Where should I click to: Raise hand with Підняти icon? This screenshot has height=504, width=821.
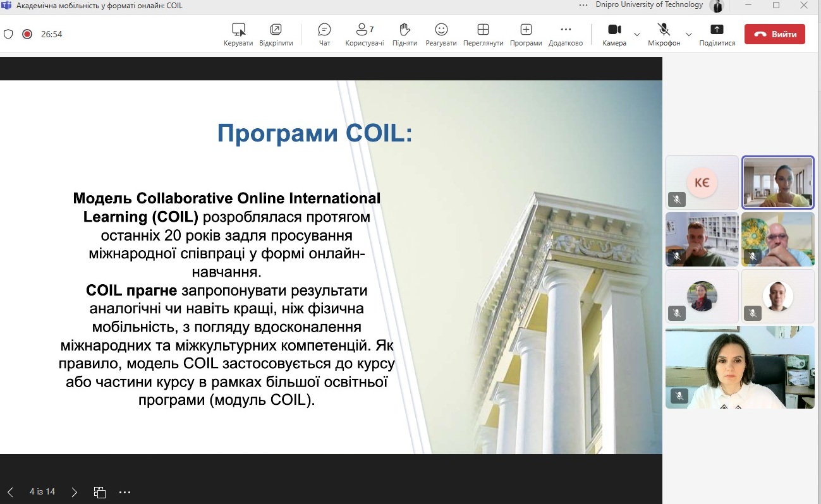(404, 34)
